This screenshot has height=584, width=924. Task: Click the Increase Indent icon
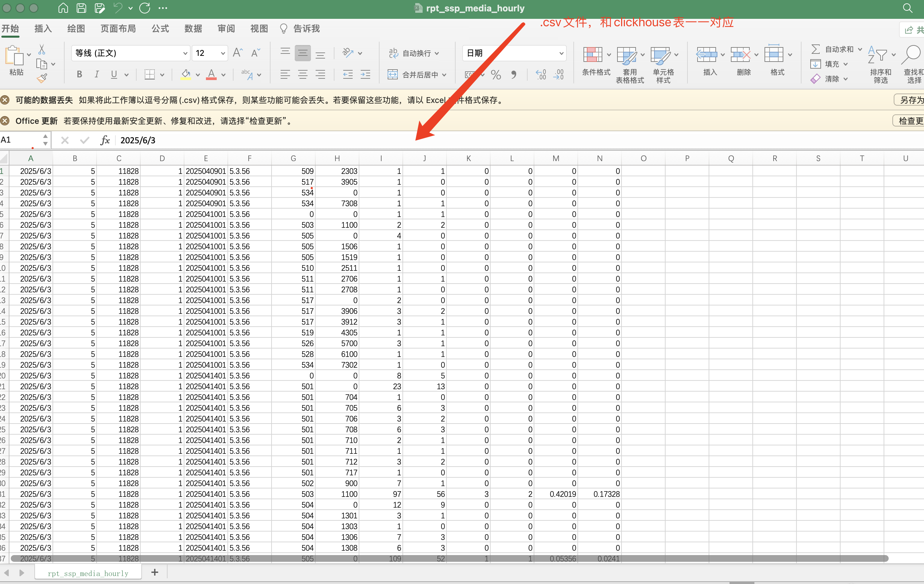point(365,74)
